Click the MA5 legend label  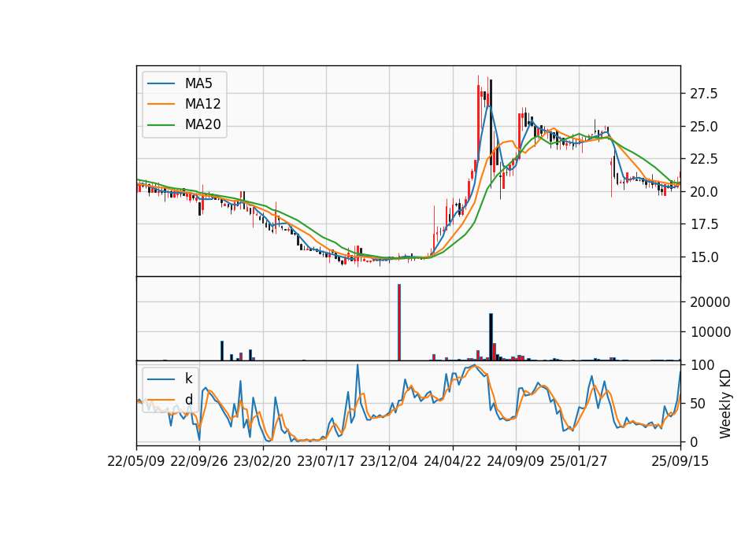tap(198, 83)
